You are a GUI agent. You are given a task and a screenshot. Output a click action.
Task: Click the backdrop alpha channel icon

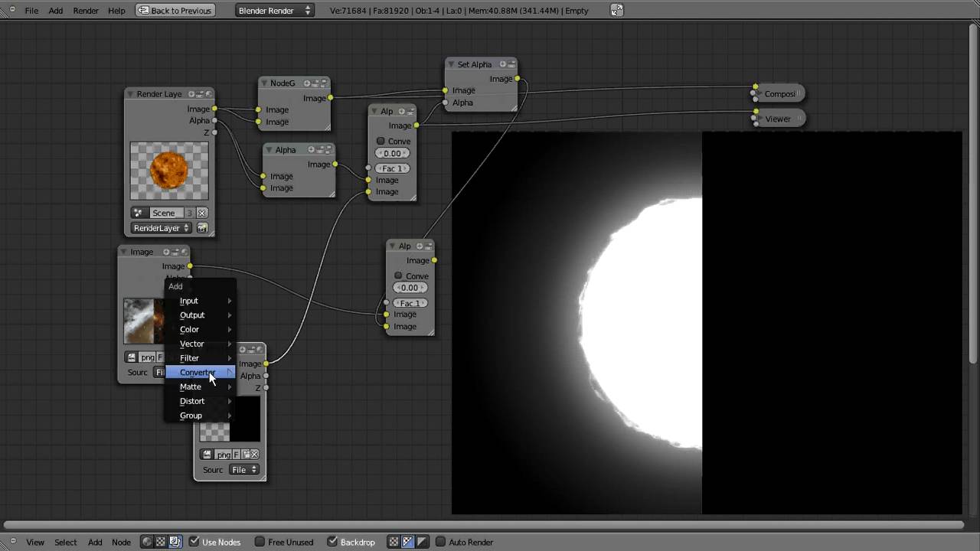pyautogui.click(x=422, y=542)
